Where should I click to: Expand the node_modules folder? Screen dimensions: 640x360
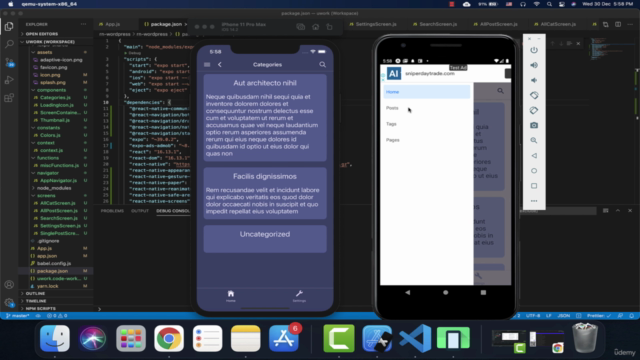point(54,188)
